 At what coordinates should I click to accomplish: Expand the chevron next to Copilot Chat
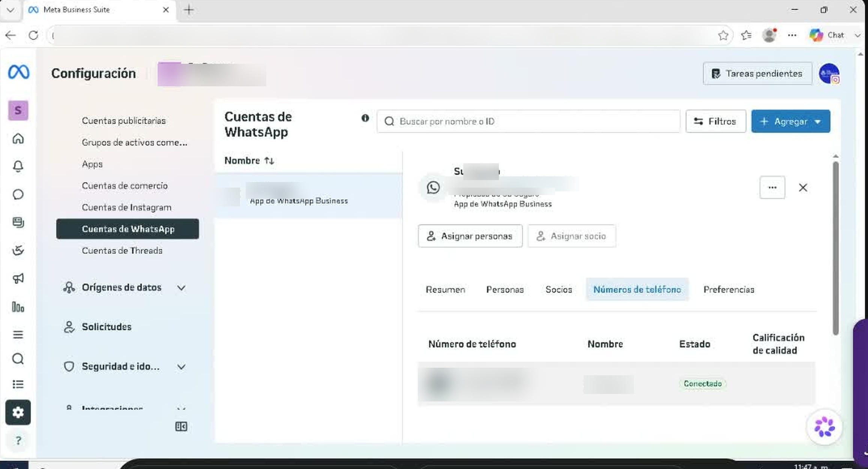click(x=857, y=35)
